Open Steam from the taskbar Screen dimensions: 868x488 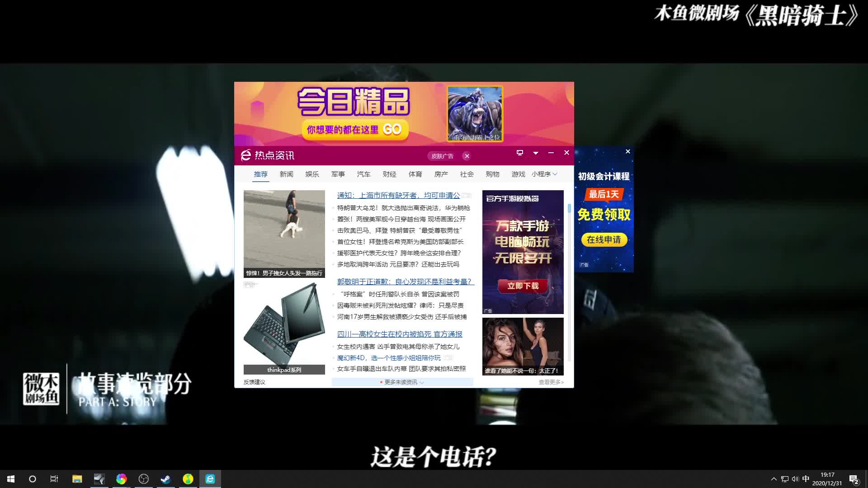[165, 479]
